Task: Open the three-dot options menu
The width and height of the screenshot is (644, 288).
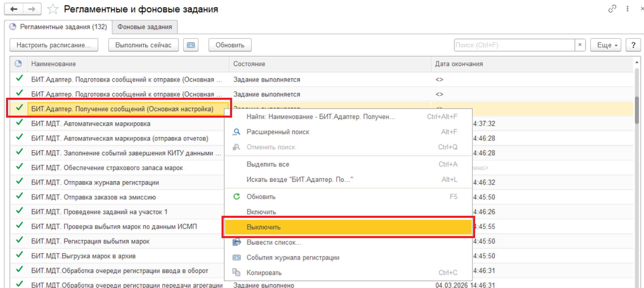Action: pyautogui.click(x=627, y=9)
